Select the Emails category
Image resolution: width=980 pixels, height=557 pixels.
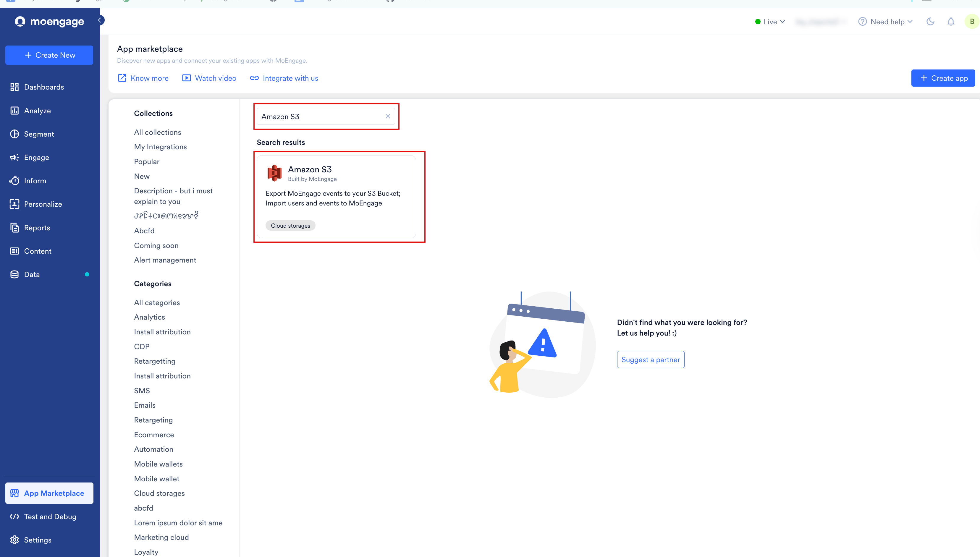pos(145,405)
